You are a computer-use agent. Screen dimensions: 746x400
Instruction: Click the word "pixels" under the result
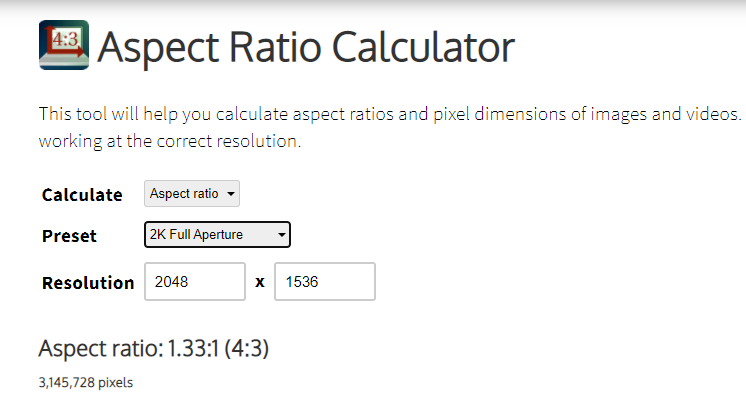(118, 382)
